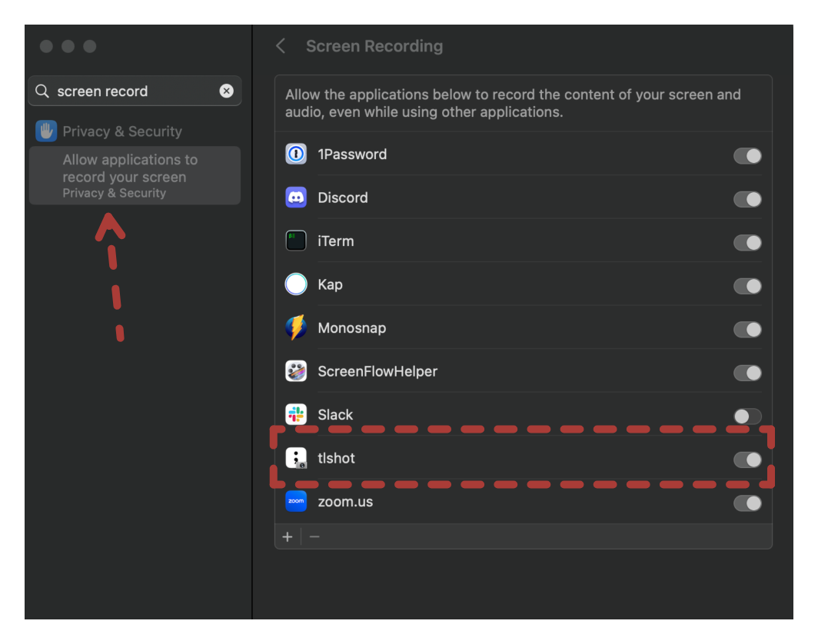Screen dimensions: 818x644
Task: Click the search magnifier icon
Action: (42, 91)
